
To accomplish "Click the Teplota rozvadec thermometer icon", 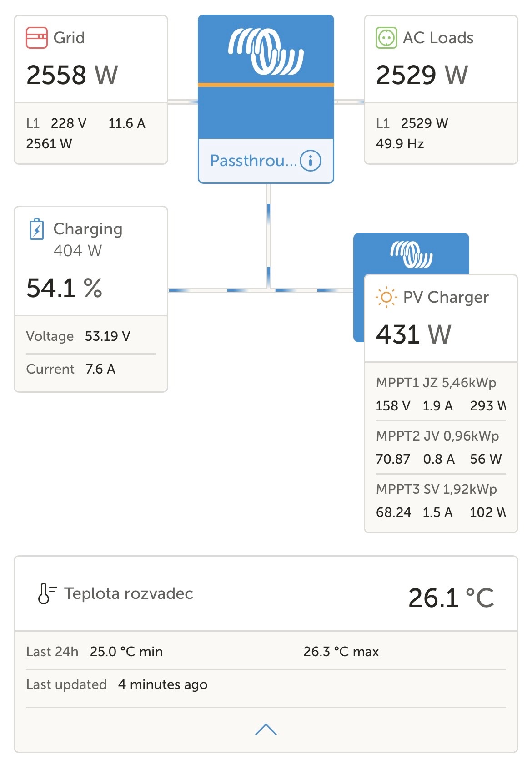I will (x=46, y=593).
